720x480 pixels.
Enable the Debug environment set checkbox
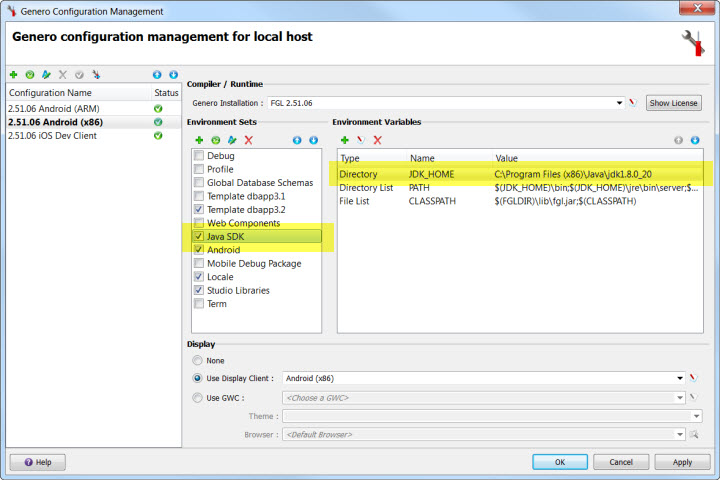[x=199, y=156]
